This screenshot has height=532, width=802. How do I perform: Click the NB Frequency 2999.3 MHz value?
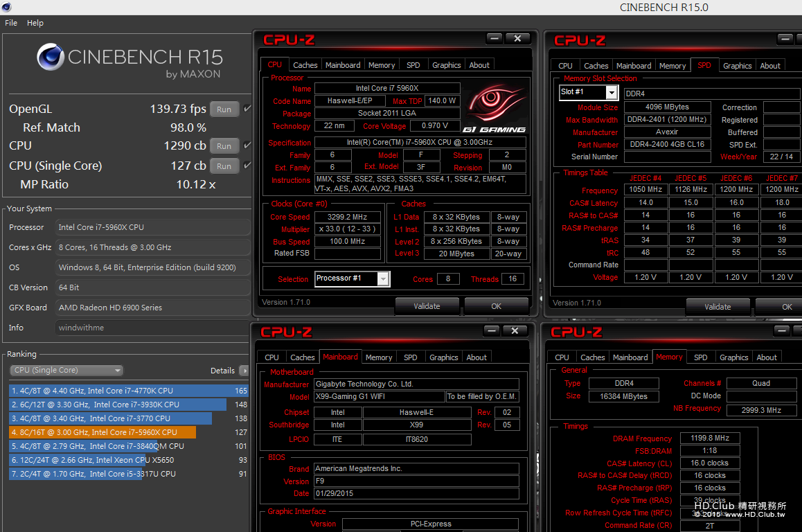761,410
